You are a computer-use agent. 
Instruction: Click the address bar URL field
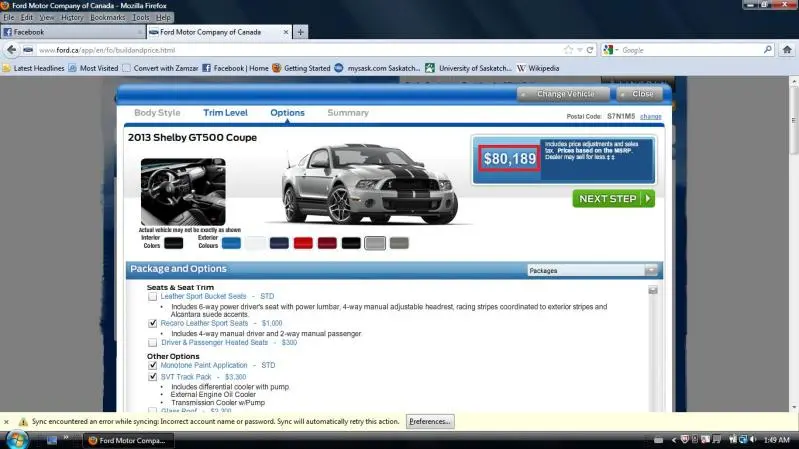tap(301, 50)
